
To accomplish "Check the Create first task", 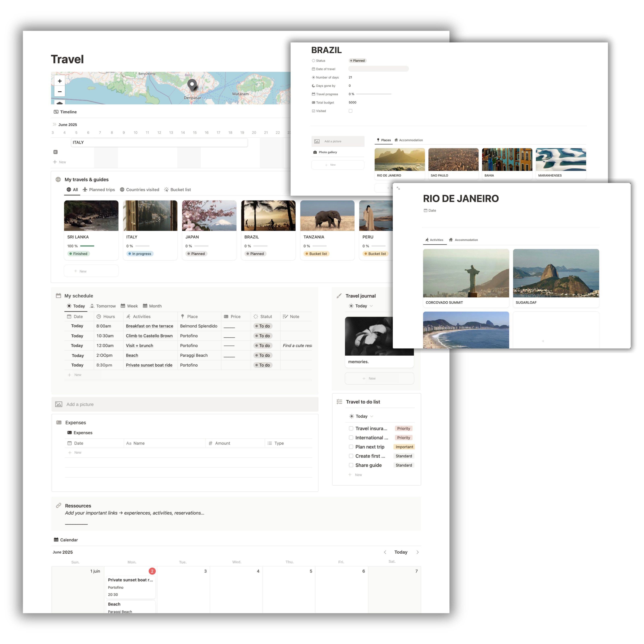I will [x=351, y=456].
